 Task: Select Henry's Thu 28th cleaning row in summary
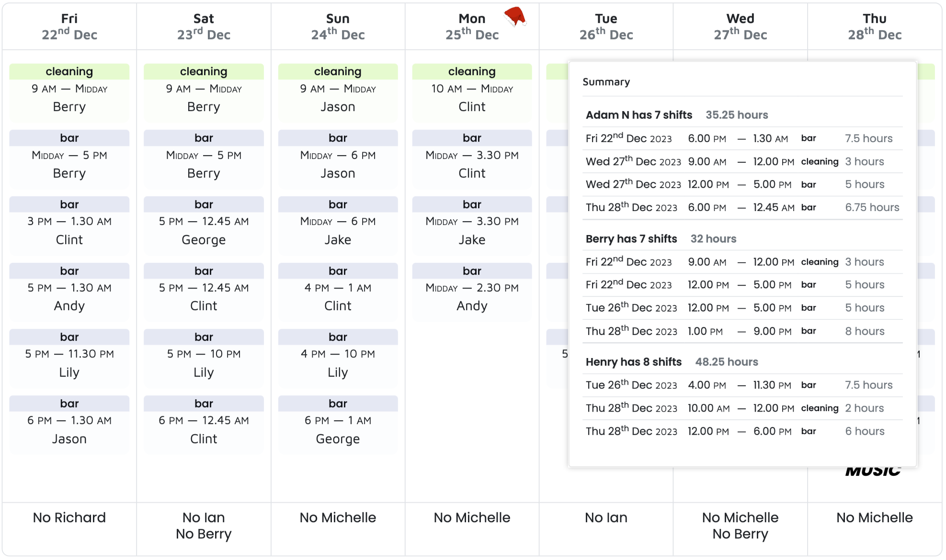point(742,408)
